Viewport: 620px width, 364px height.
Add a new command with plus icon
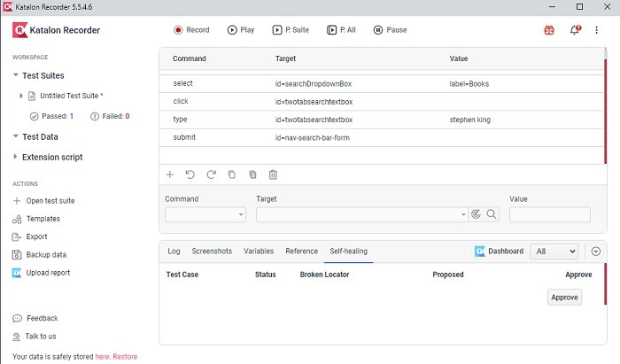coord(170,174)
